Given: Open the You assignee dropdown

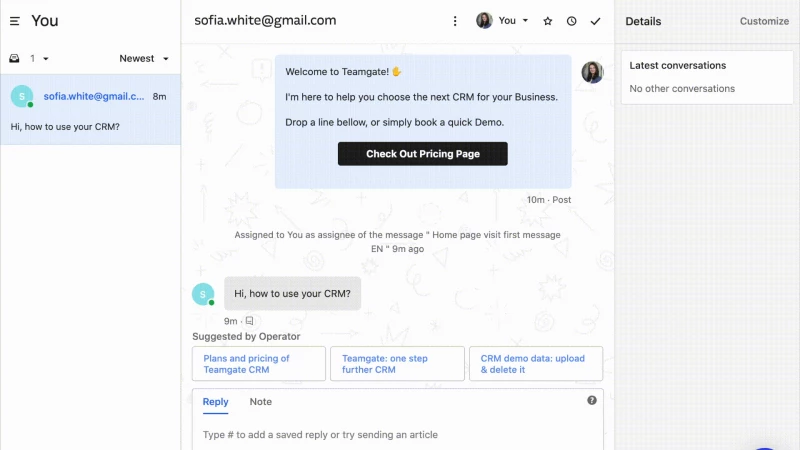Looking at the screenshot, I should [x=503, y=21].
